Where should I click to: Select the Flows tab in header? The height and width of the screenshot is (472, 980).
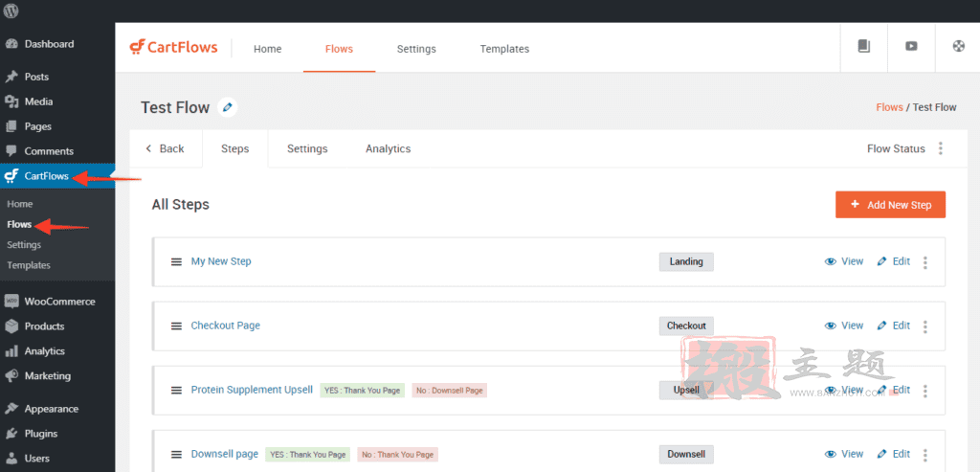pyautogui.click(x=340, y=49)
